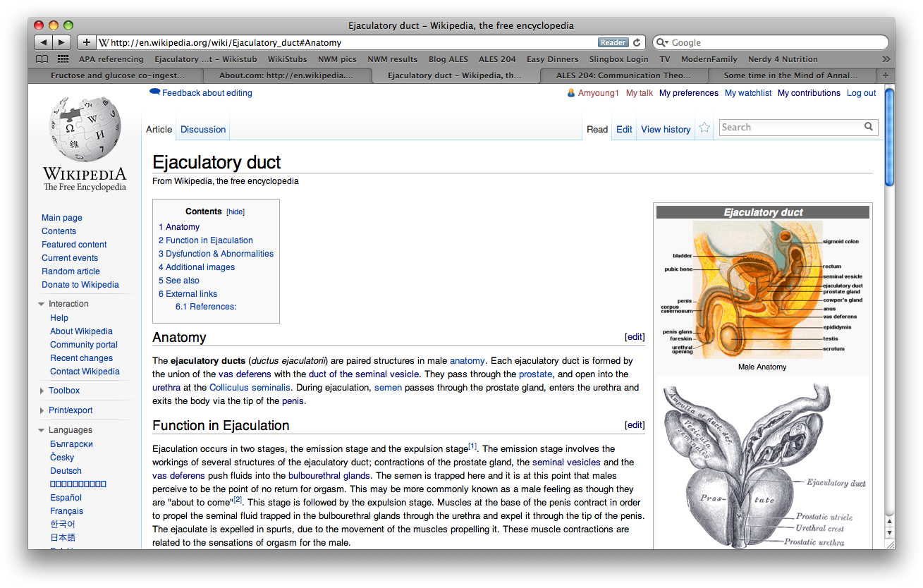Open a new tab with plus
Screen dimensions: 923x588
(x=886, y=75)
